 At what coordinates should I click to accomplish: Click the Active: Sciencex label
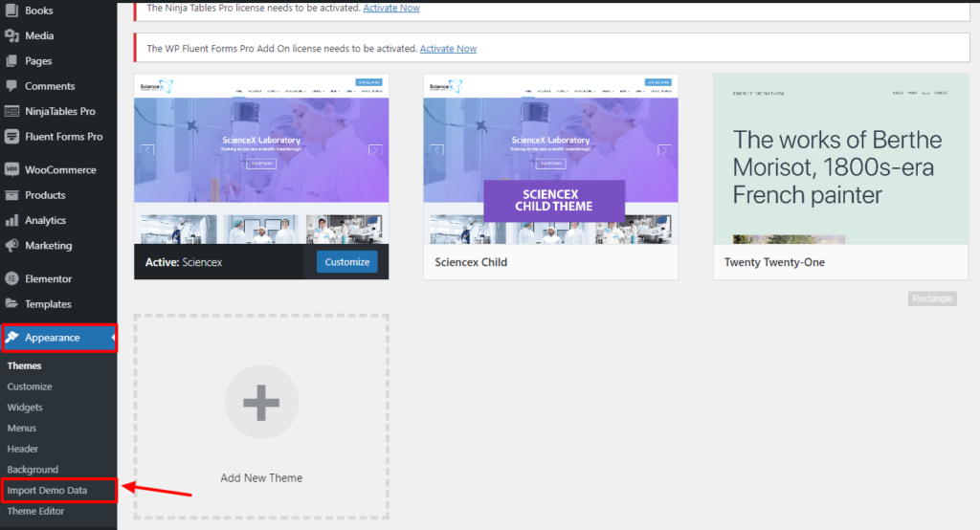[184, 262]
